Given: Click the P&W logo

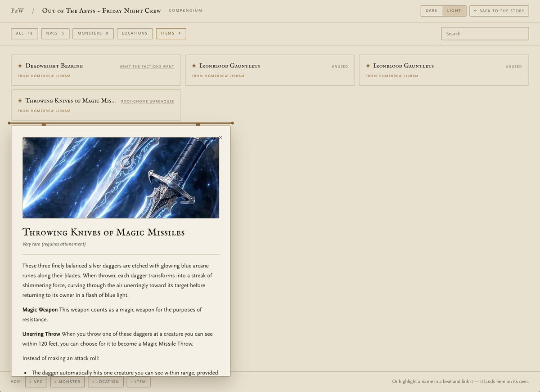Looking at the screenshot, I should click(18, 11).
